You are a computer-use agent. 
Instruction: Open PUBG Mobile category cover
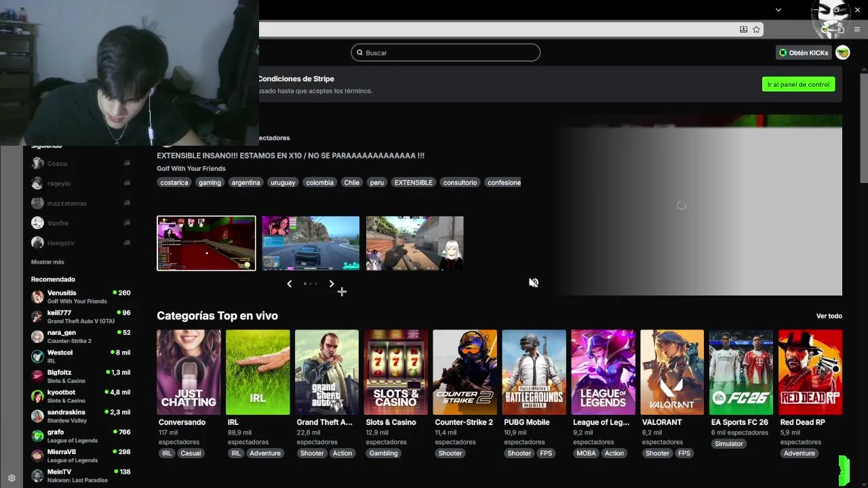tap(534, 372)
